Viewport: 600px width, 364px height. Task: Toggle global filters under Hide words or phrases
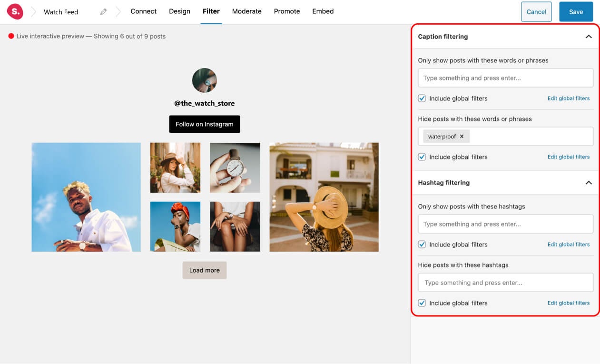point(422,157)
